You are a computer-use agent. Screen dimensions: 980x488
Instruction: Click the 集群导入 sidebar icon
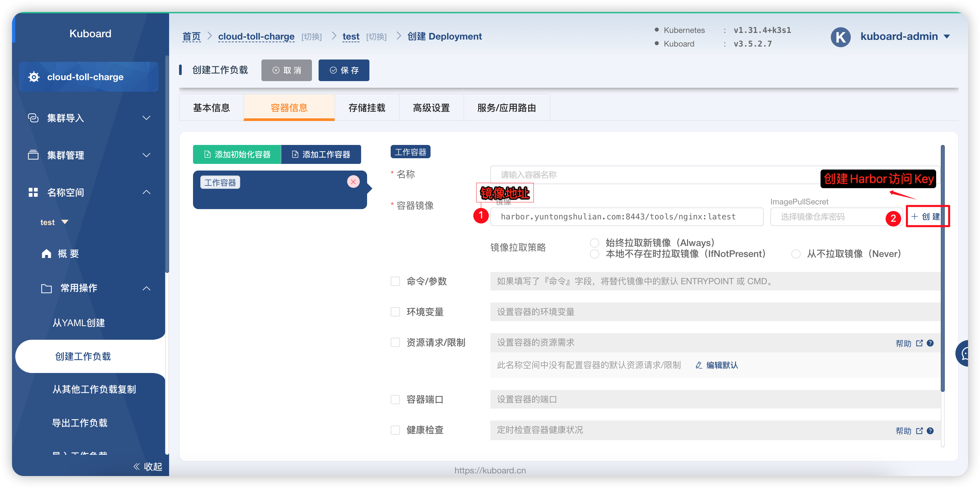(33, 118)
